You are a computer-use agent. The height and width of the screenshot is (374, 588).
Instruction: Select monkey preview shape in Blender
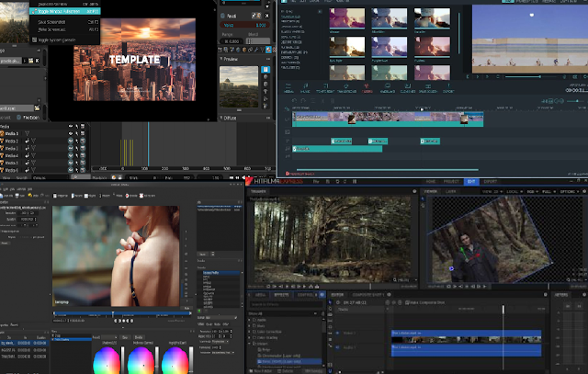tap(266, 92)
